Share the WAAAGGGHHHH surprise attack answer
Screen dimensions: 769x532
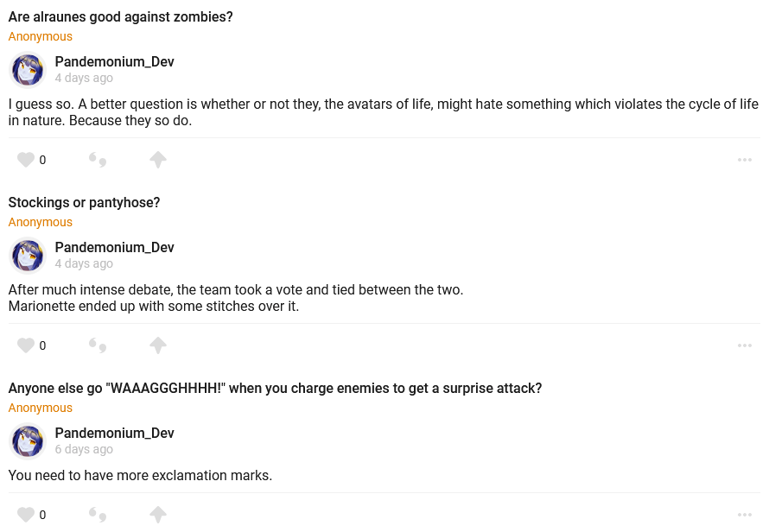pos(157,515)
